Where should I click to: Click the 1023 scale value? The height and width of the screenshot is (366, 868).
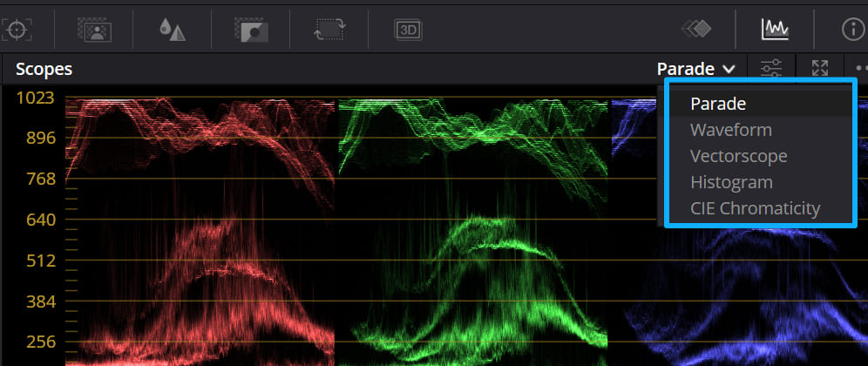(36, 98)
